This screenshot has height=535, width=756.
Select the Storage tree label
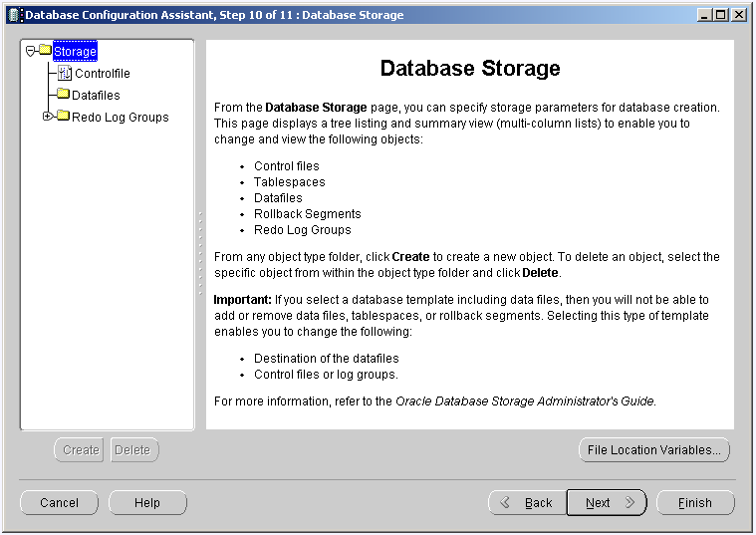pos(75,51)
